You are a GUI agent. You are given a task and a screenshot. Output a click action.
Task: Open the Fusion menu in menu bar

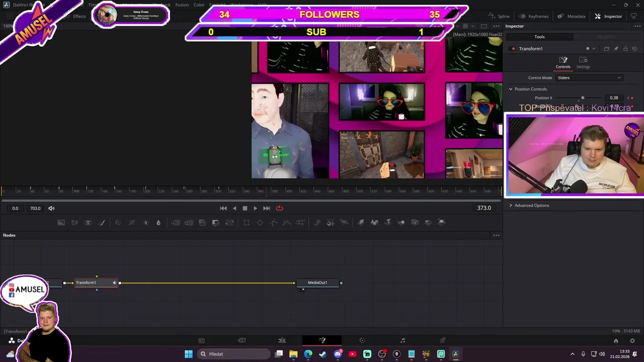tap(182, 5)
